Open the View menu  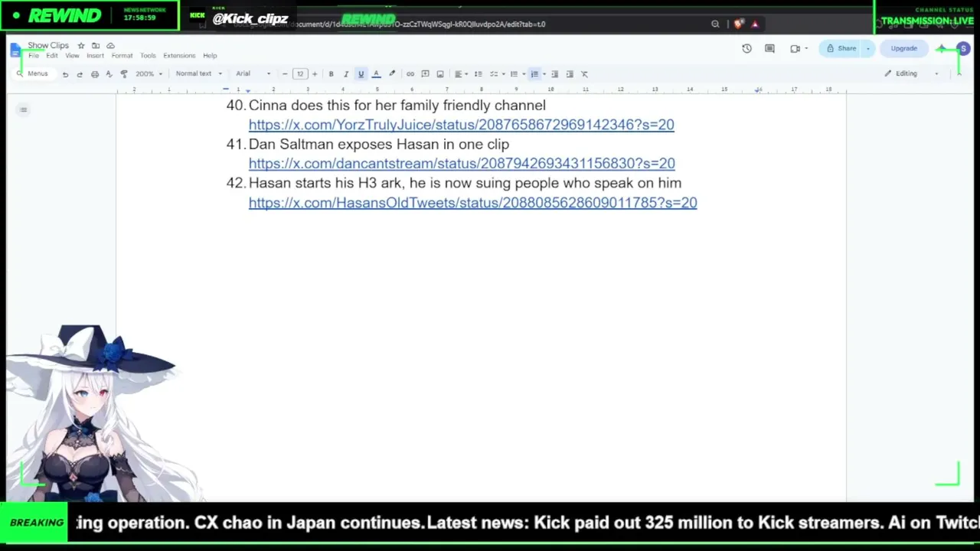(x=72, y=56)
